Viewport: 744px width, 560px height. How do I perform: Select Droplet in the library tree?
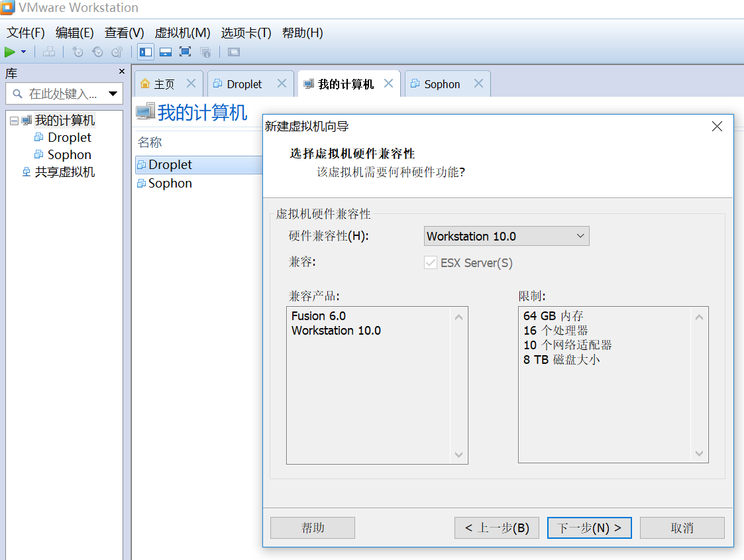tap(70, 138)
